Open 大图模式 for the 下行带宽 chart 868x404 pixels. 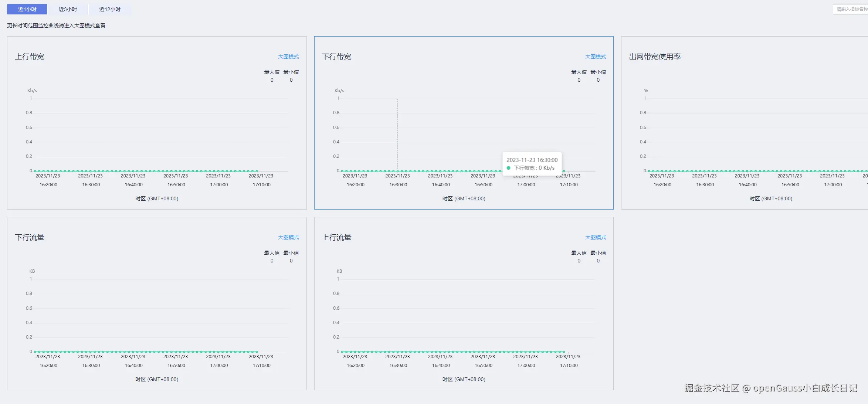tap(595, 57)
